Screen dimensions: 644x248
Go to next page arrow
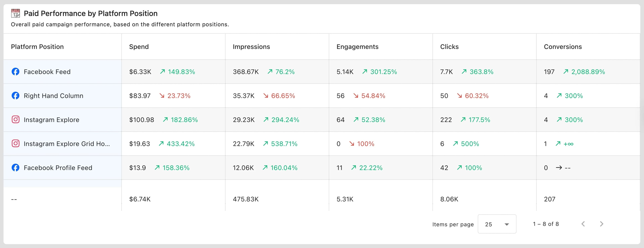[602, 224]
